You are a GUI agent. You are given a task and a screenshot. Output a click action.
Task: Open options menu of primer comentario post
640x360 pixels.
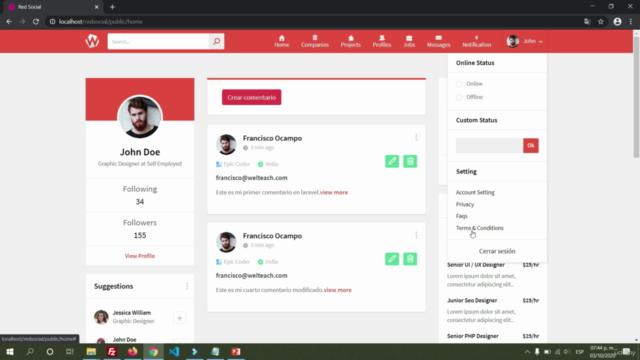point(416,137)
